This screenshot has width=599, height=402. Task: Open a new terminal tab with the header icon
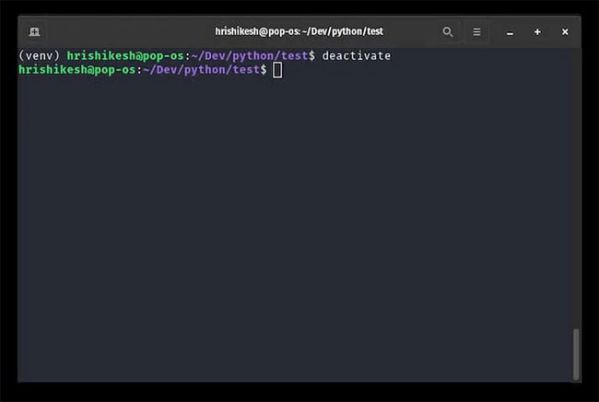(x=34, y=32)
